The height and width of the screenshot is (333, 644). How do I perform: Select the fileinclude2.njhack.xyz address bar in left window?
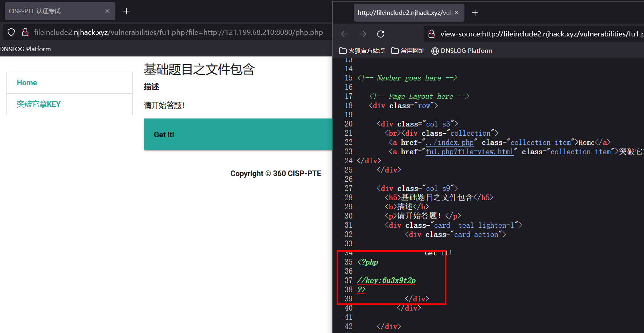tap(178, 32)
